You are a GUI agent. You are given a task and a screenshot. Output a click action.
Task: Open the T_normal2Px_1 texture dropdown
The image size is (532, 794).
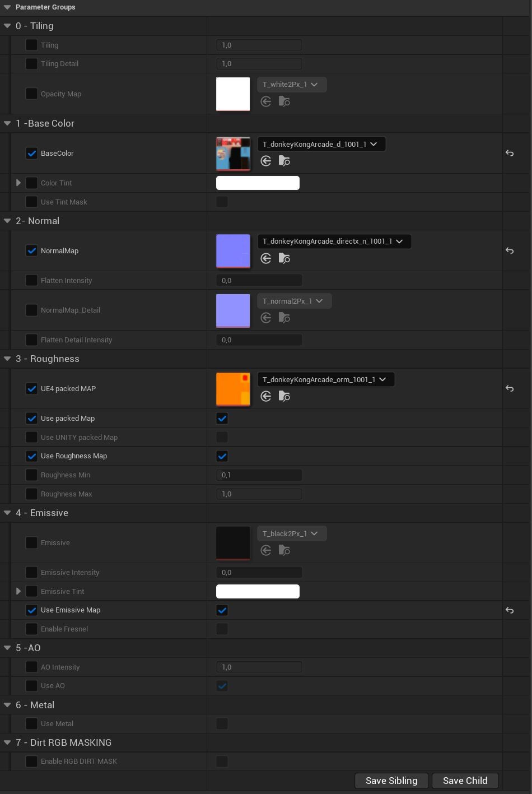point(295,301)
